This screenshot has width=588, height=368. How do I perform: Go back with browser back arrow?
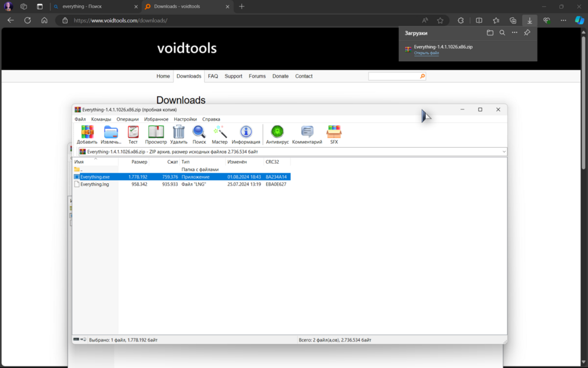tap(11, 20)
